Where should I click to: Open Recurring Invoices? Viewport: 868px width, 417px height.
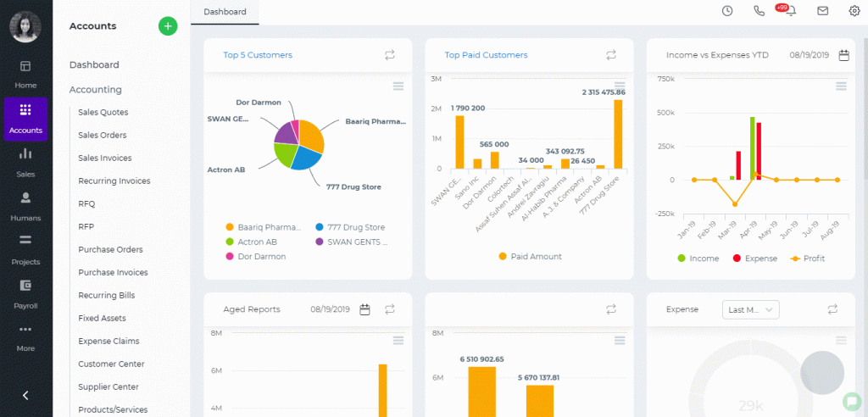114,181
